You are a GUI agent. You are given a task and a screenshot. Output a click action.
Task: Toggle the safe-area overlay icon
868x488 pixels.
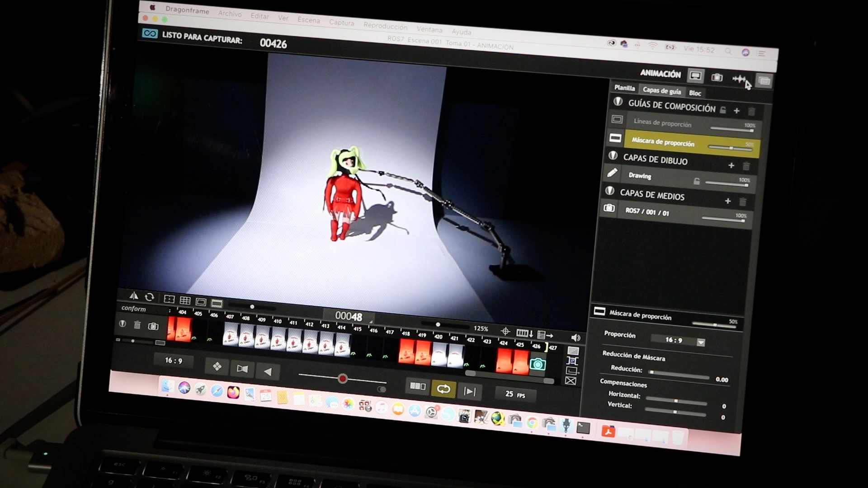tap(169, 299)
